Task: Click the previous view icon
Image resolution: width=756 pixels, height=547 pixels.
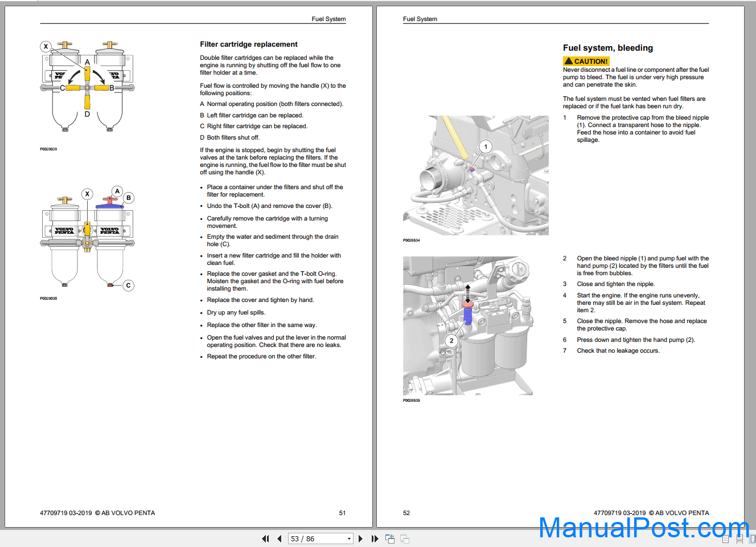Action: pyautogui.click(x=390, y=538)
